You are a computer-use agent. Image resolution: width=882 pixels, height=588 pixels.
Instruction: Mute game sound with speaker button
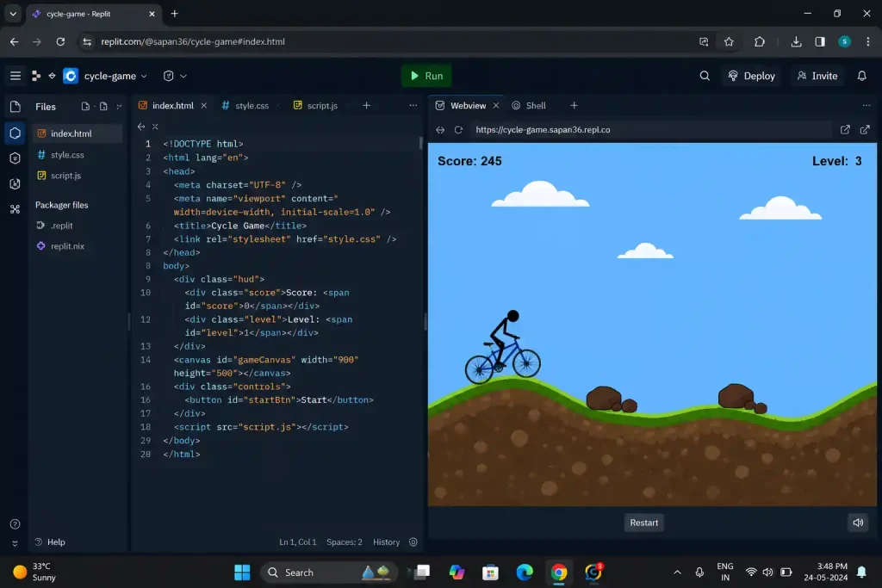click(858, 523)
